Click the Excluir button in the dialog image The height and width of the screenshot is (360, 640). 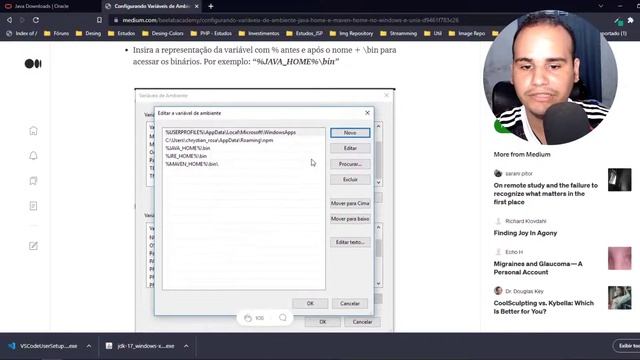(350, 180)
